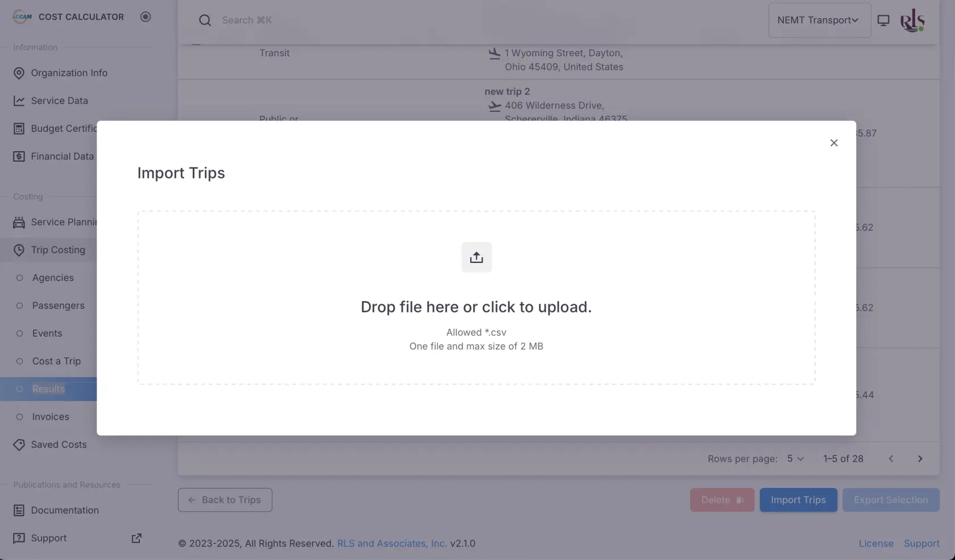Click the Financial Data dollar icon

pos(19,156)
